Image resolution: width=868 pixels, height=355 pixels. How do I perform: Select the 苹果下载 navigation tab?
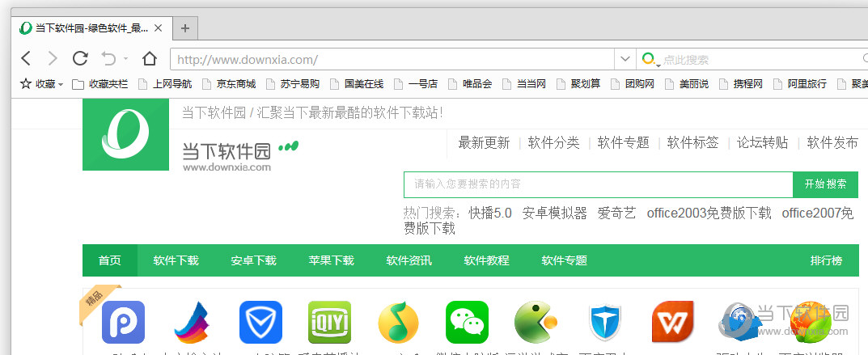point(331,260)
